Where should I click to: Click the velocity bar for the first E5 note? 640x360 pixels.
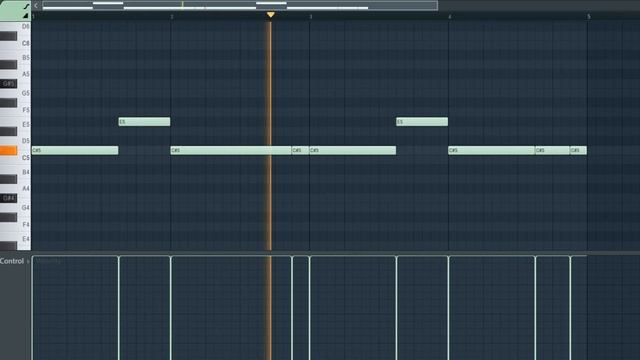[x=119, y=308]
